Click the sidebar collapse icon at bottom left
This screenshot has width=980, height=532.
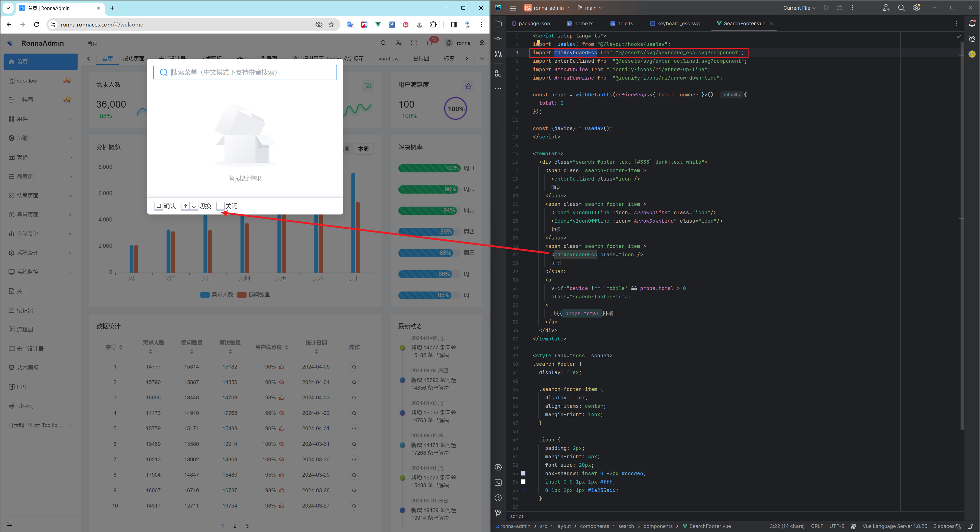(x=10, y=524)
